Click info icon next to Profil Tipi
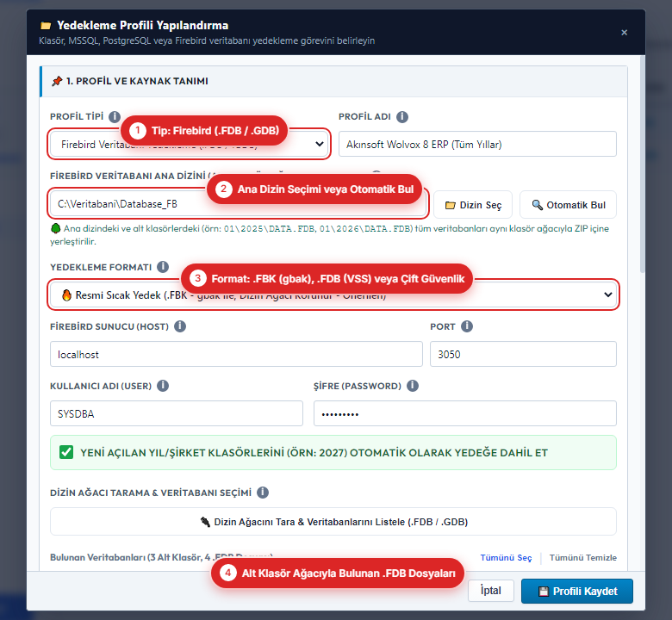The height and width of the screenshot is (620, 672). pos(114,116)
